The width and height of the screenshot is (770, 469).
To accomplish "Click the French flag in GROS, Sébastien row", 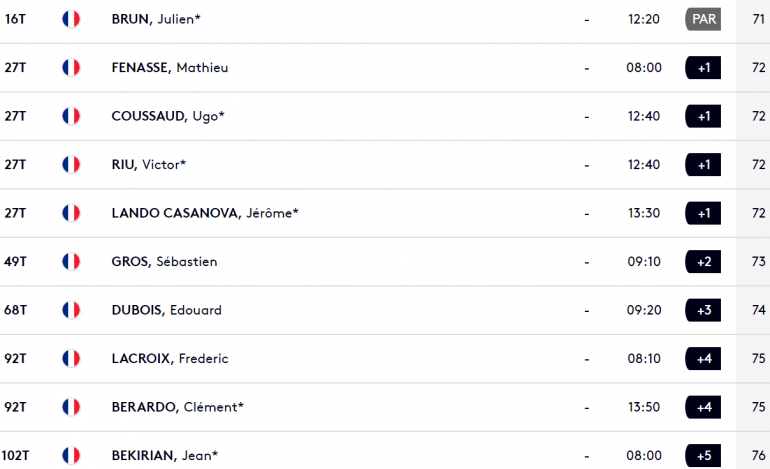I will [x=71, y=261].
